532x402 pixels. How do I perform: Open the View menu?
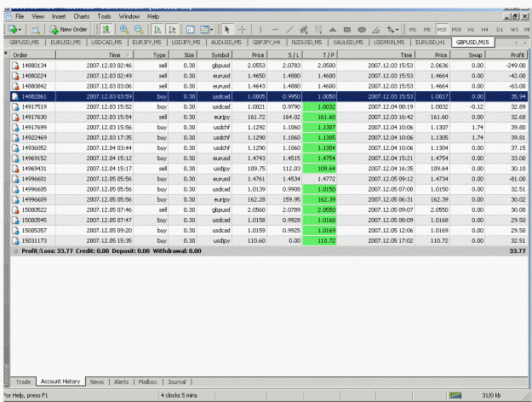pyautogui.click(x=38, y=16)
